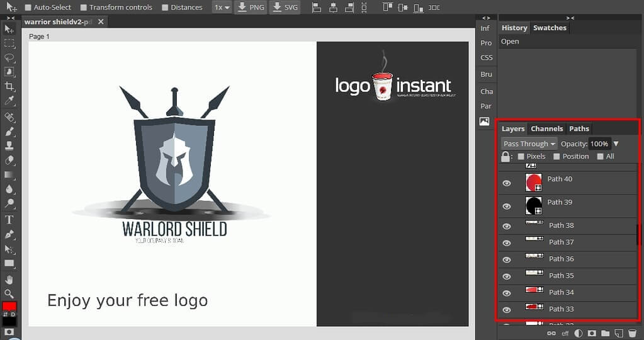Select the Crop tool
644x340 pixels.
pyautogui.click(x=9, y=86)
